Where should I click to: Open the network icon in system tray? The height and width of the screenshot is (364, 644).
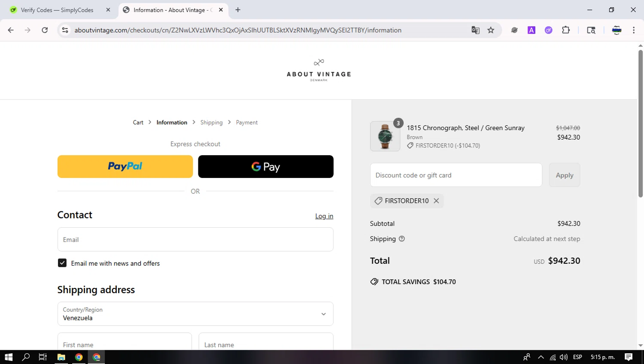coord(553,357)
